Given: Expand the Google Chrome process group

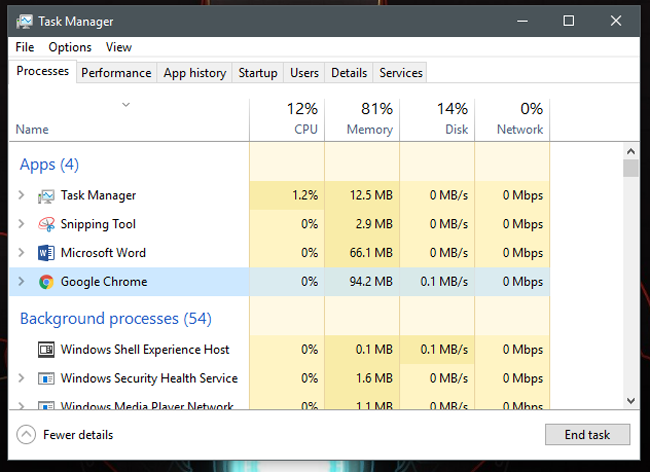Looking at the screenshot, I should click(x=21, y=282).
